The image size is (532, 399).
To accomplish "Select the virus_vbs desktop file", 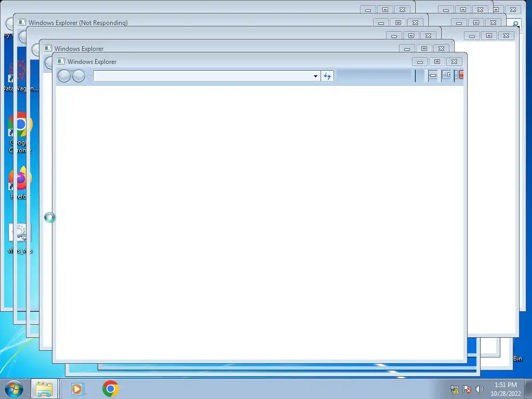I will coord(20,238).
